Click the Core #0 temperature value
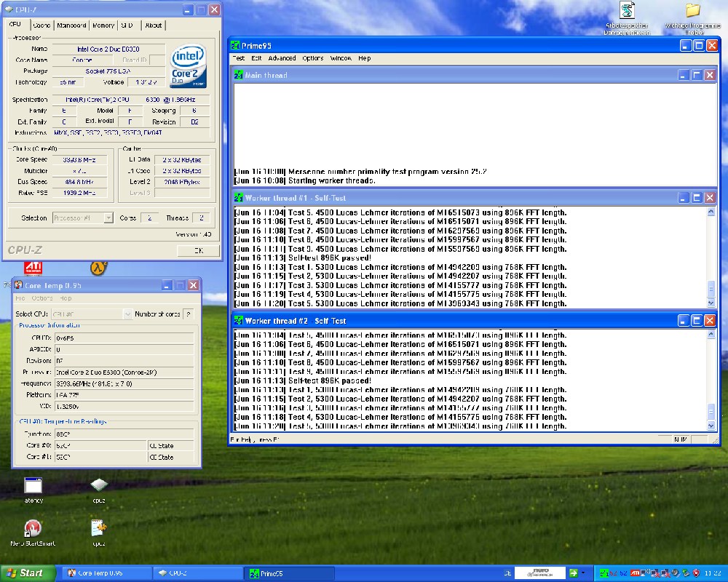The height and width of the screenshot is (582, 728). click(100, 445)
